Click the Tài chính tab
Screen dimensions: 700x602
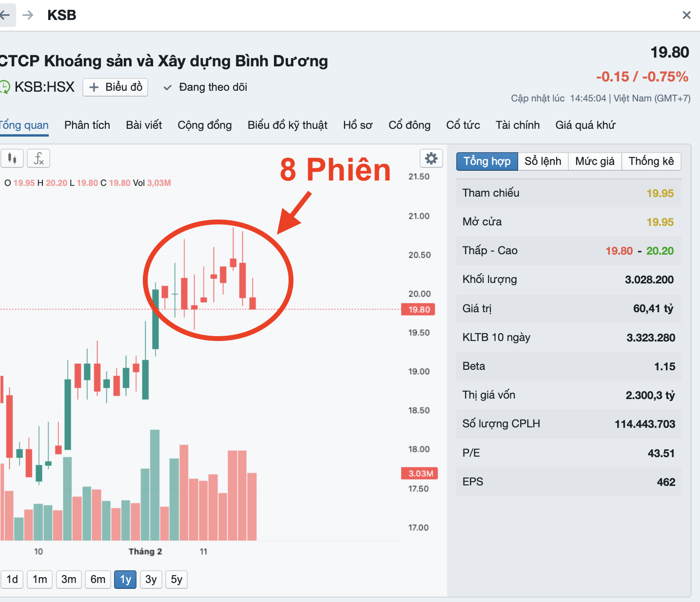pyautogui.click(x=517, y=125)
